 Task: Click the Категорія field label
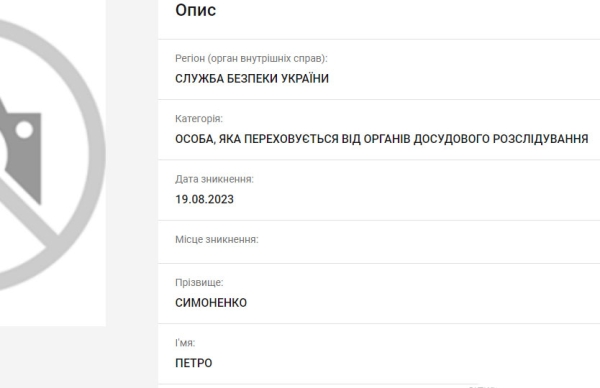tap(199, 119)
